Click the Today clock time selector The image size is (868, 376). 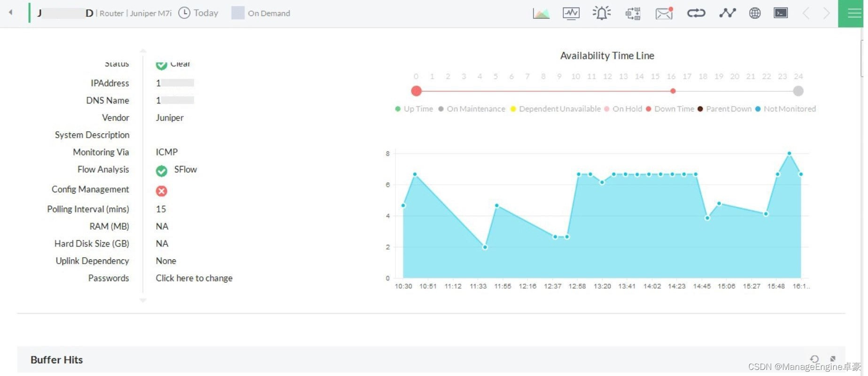point(199,13)
